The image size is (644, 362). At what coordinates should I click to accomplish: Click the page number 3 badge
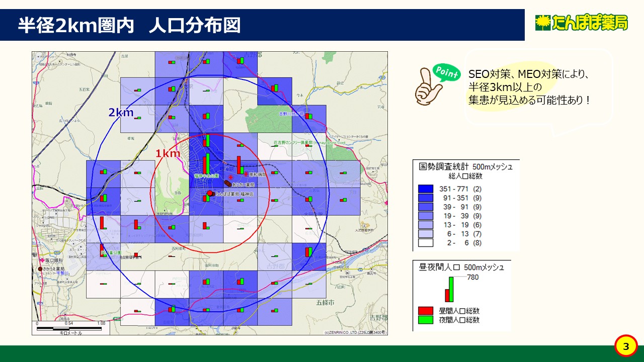[626, 346]
